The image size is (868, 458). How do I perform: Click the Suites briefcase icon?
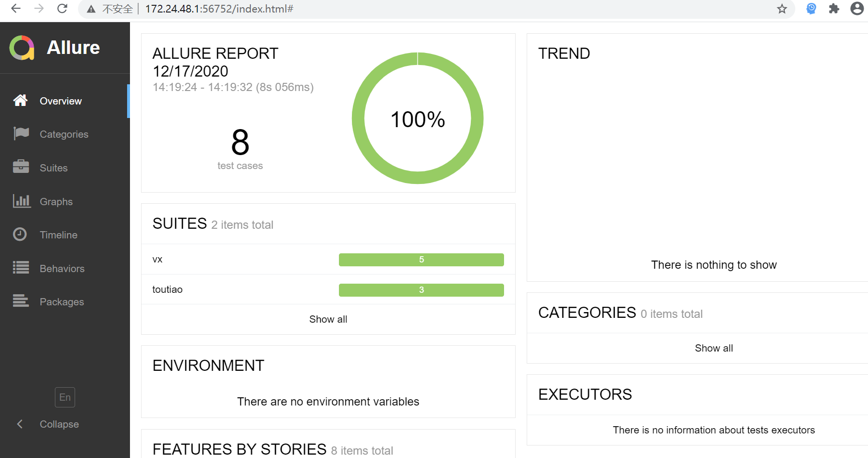tap(21, 167)
